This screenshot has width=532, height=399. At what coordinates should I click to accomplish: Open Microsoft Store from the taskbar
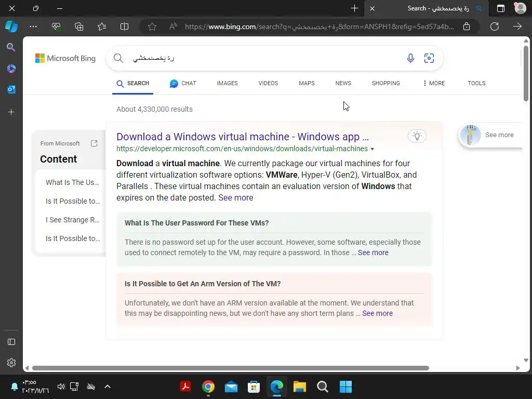point(254,387)
